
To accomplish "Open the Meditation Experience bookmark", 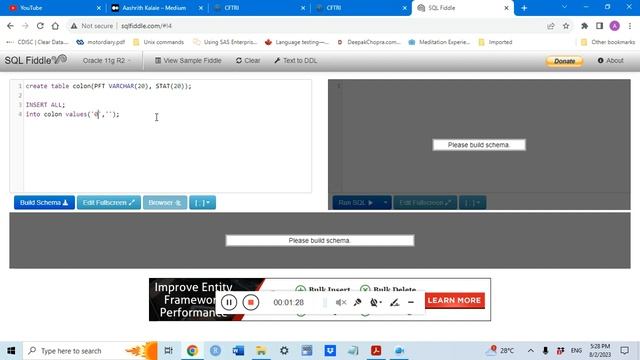I will 440,42.
